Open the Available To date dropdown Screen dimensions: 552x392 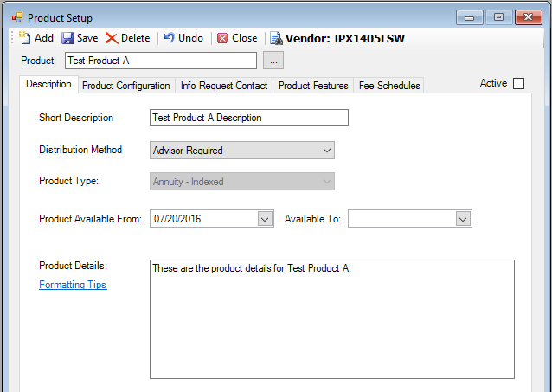coord(463,219)
